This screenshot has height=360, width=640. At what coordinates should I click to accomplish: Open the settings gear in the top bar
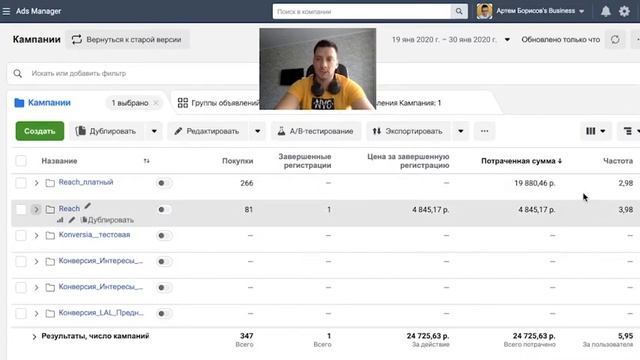(x=624, y=11)
